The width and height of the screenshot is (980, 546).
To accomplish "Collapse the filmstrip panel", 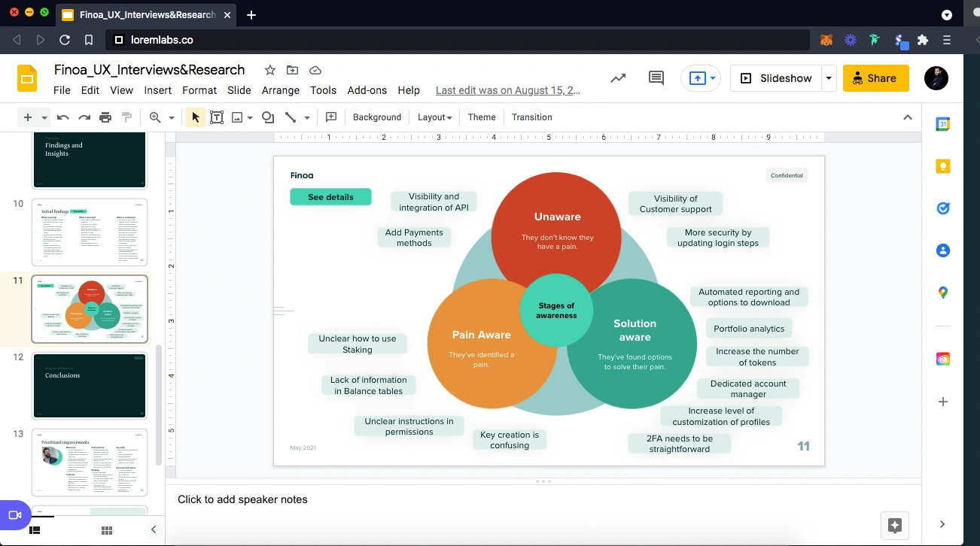I will pos(154,529).
